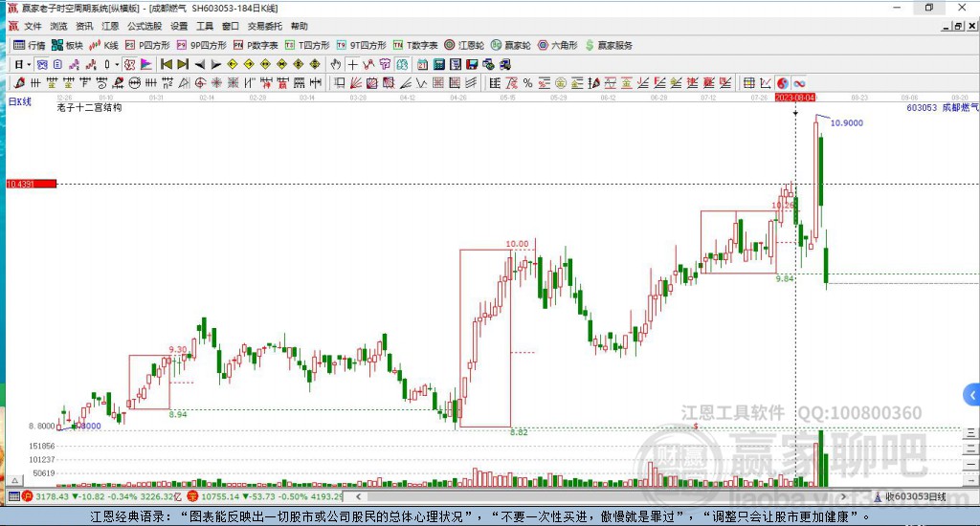Switch to the K线 chart button

tap(103, 45)
